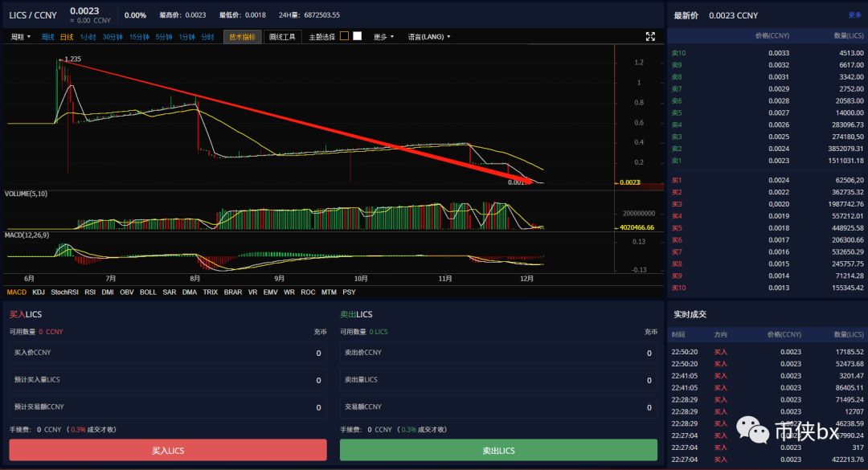
Task: Toggle the 技术指标 indicators button
Action: [x=242, y=37]
